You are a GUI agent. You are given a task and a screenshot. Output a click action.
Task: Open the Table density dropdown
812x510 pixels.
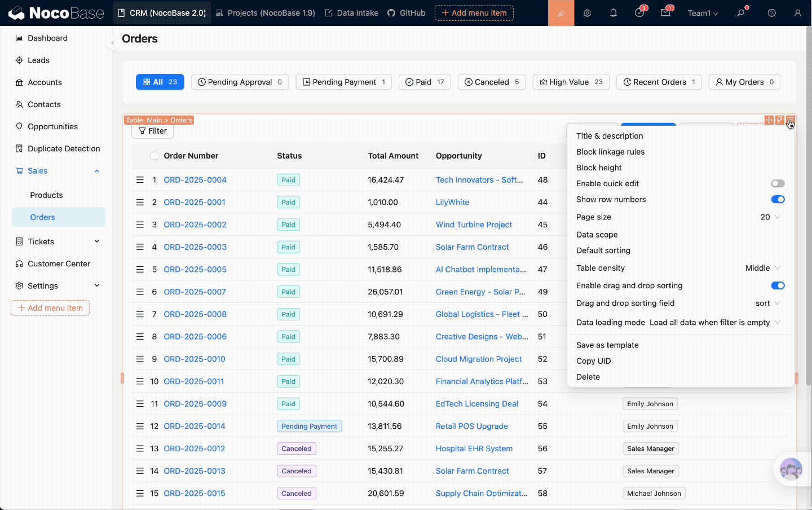coord(763,268)
